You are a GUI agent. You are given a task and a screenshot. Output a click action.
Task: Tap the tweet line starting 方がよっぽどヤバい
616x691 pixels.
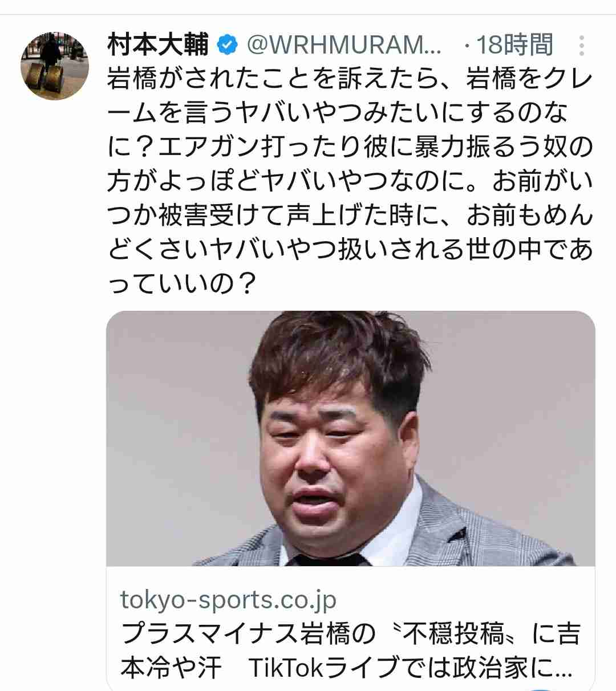tap(350, 182)
